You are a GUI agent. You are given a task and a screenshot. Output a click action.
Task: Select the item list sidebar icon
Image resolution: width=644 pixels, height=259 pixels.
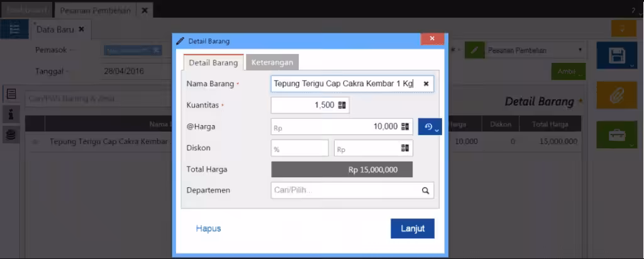11,94
